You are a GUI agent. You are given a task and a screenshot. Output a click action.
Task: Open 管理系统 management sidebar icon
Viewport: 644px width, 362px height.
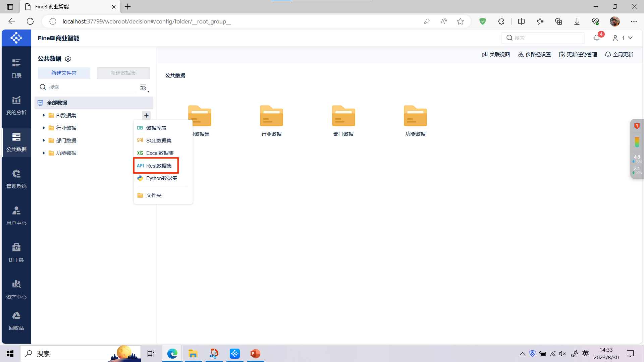coord(16,179)
